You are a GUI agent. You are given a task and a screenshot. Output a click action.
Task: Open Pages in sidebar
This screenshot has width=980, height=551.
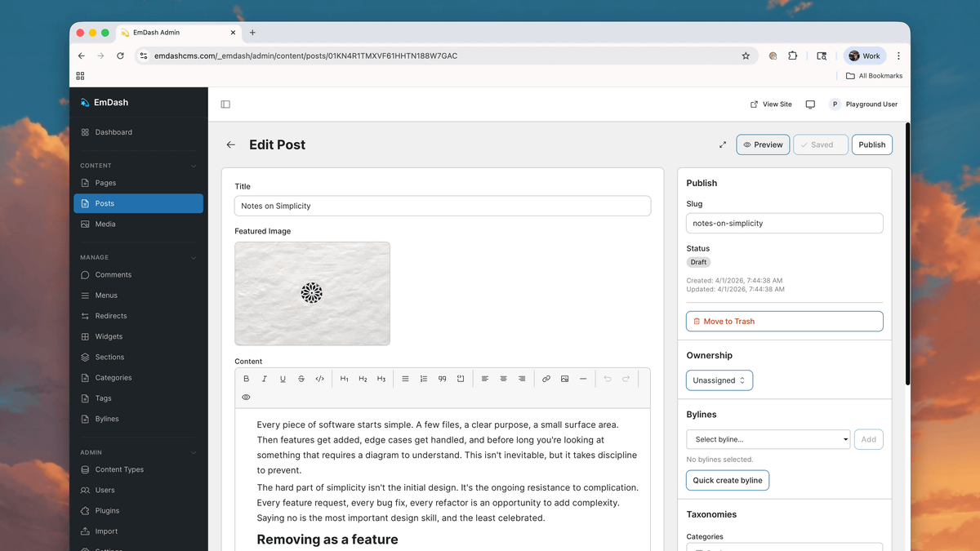click(139, 183)
